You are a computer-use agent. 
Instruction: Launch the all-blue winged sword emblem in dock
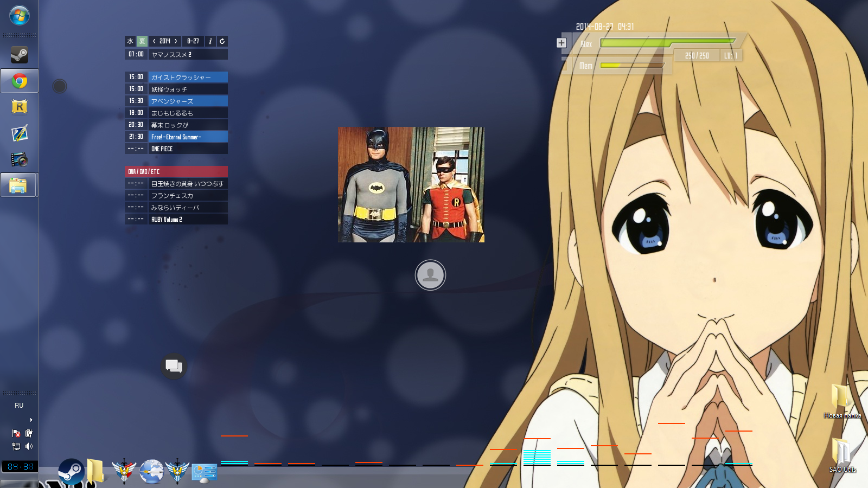pos(177,471)
